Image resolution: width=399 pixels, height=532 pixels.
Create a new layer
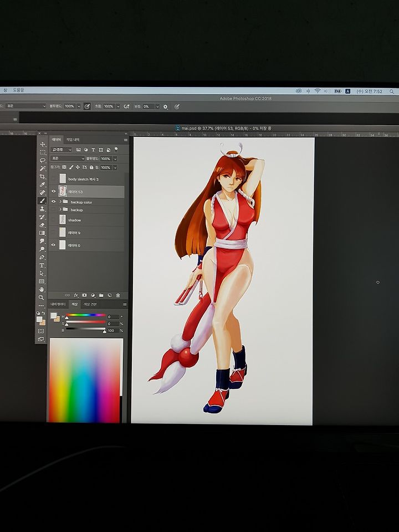(110, 295)
